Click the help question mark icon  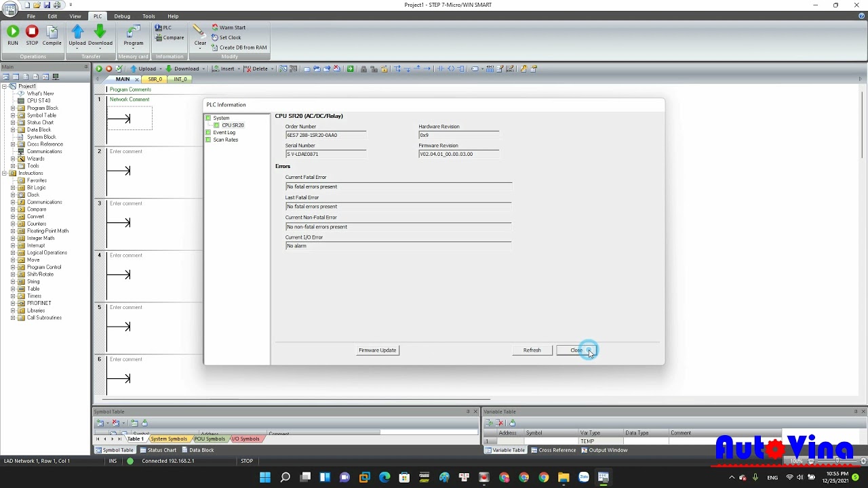click(x=861, y=16)
